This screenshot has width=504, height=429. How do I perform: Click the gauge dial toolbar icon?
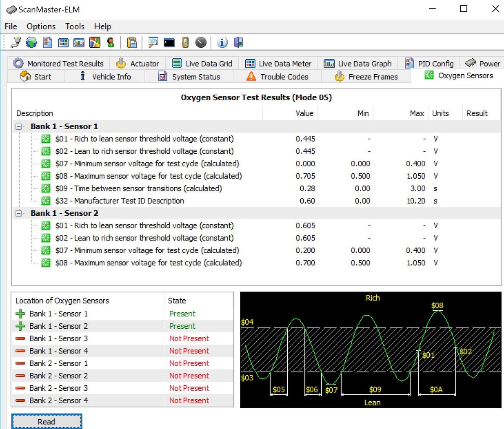pyautogui.click(x=201, y=42)
